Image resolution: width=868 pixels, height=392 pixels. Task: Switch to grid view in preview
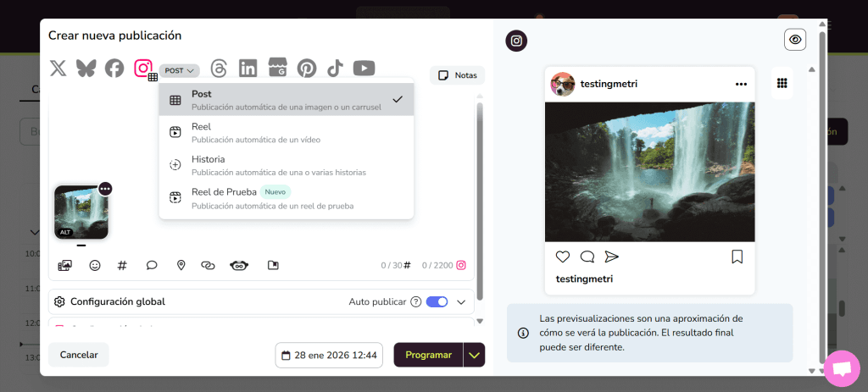point(782,83)
